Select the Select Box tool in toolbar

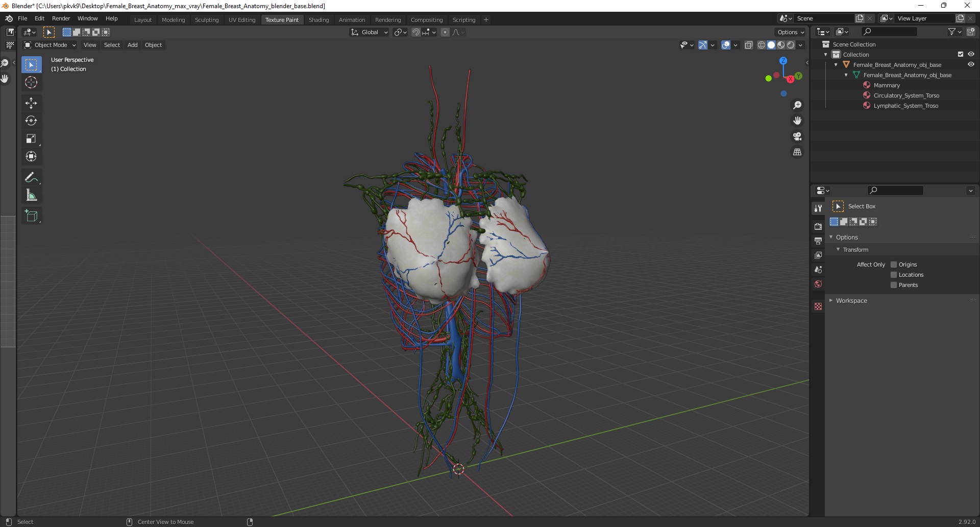coord(31,65)
